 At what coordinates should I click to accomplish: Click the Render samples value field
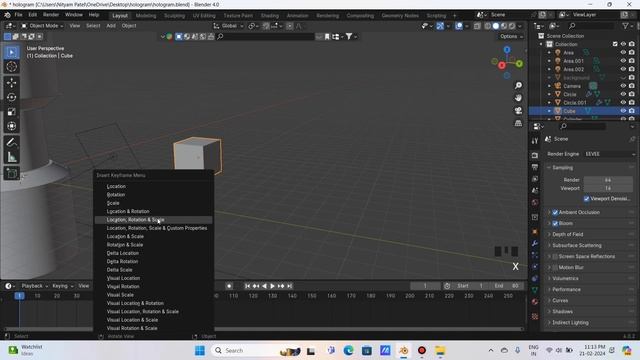608,180
